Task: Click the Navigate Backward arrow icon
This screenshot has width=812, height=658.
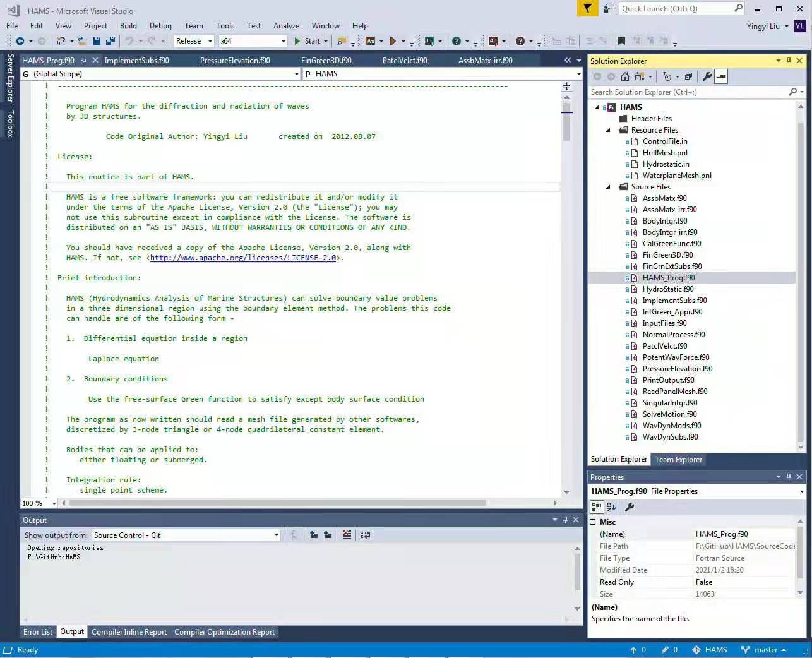Action: [20, 41]
